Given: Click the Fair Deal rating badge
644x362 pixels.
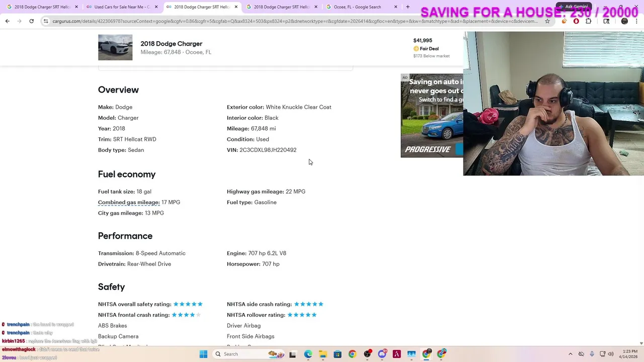Looking at the screenshot, I should [426, 49].
